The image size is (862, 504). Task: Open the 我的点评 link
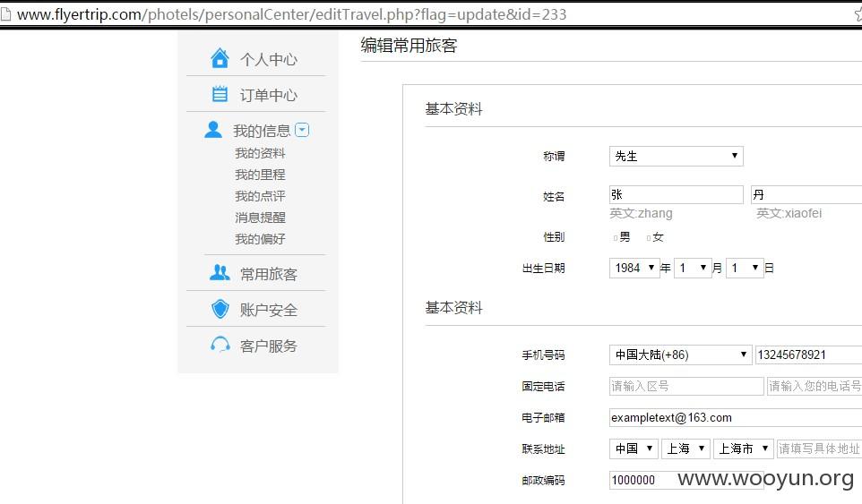(260, 196)
